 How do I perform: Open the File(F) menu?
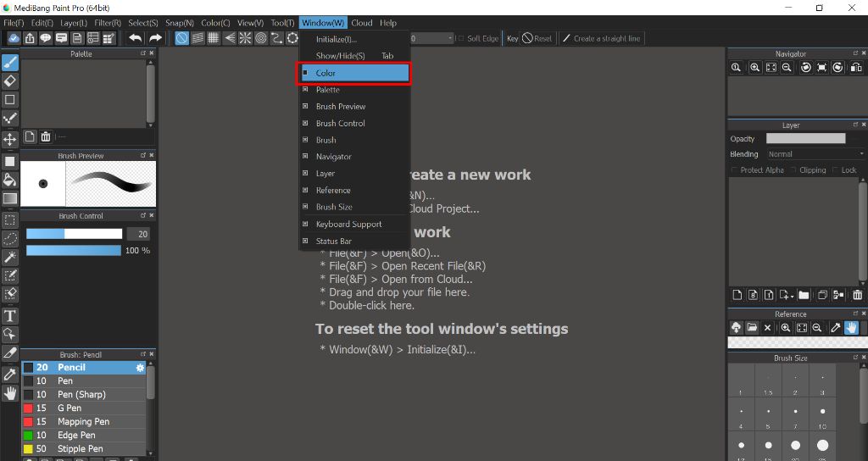tap(14, 23)
